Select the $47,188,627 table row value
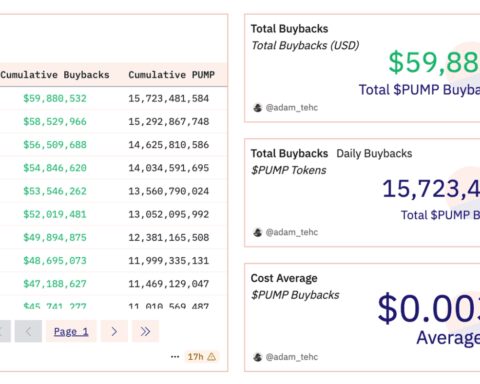Viewport: 480px width, 384px height. pos(55,284)
